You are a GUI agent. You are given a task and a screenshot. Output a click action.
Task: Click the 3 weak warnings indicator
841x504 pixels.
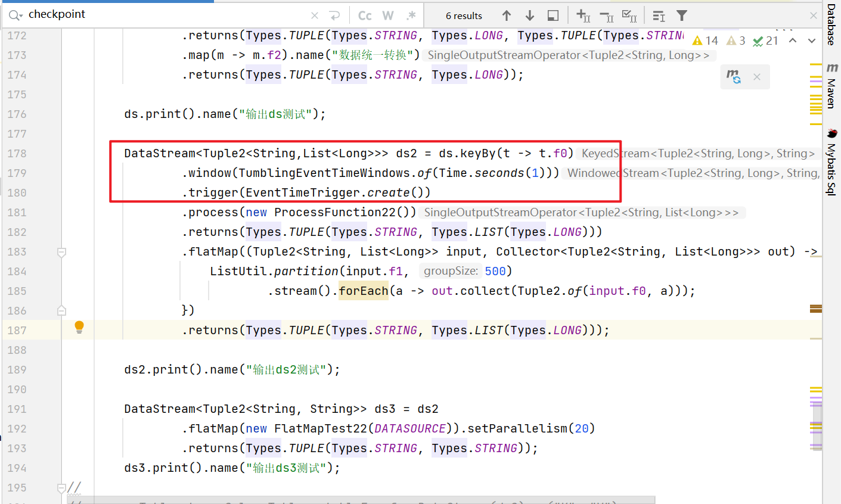tap(736, 41)
